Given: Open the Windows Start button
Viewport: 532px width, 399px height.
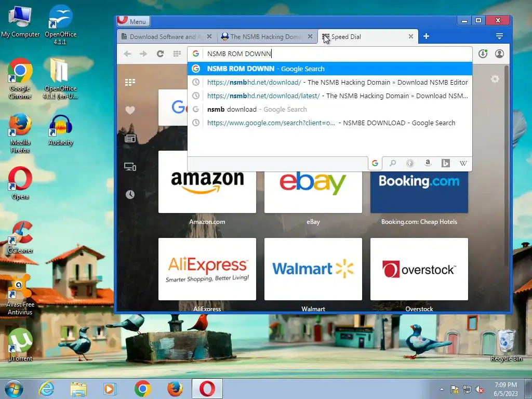Looking at the screenshot, I should click(x=14, y=389).
